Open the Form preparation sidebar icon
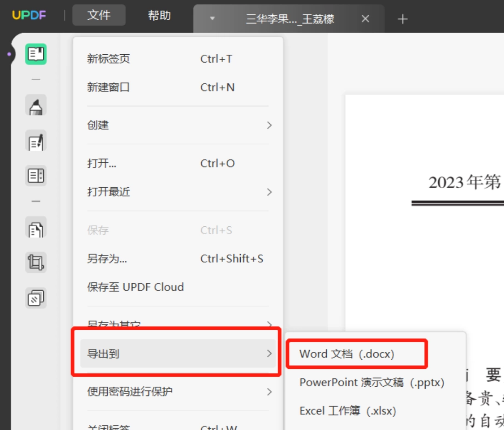This screenshot has height=430, width=504. pos(36,176)
